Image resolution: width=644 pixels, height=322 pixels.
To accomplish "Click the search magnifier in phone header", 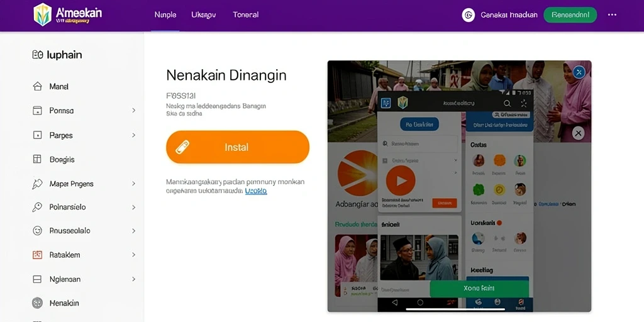I will coord(508,104).
